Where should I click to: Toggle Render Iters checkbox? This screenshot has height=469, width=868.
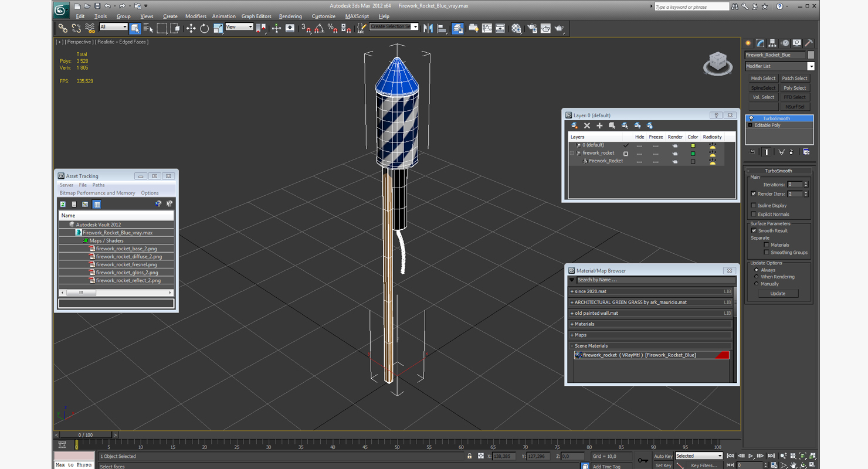tap(754, 194)
